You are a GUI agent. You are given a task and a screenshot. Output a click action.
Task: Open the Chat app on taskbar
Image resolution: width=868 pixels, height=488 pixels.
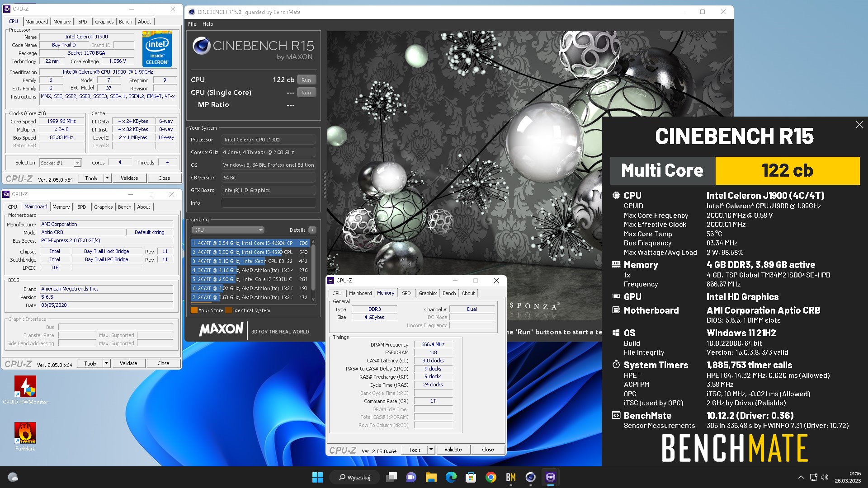[x=411, y=477]
